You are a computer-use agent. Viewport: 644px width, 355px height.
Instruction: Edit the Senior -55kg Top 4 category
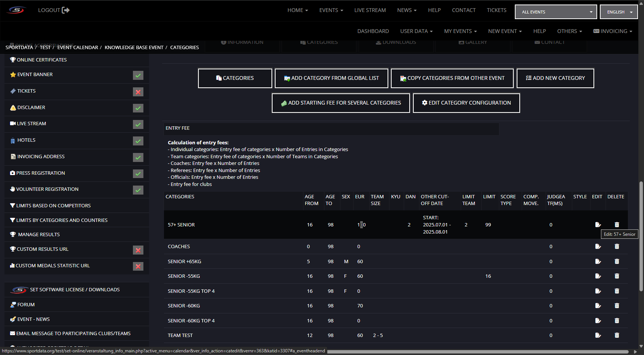(598, 291)
